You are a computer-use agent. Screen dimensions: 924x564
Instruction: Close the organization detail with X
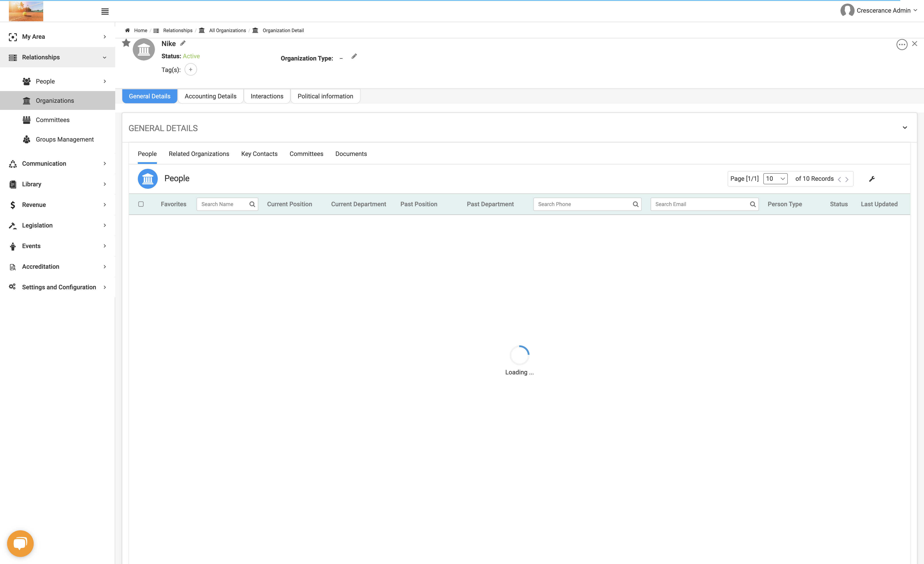915,43
